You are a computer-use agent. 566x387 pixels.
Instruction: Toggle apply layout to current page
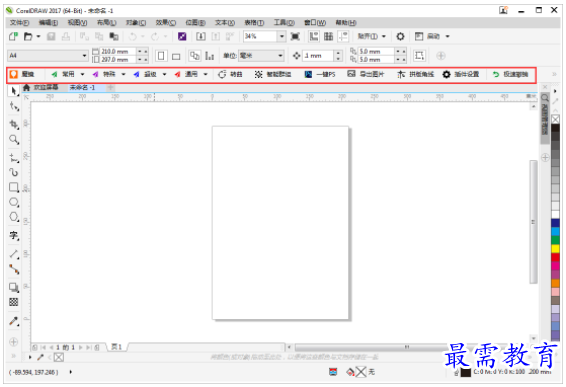(210, 56)
